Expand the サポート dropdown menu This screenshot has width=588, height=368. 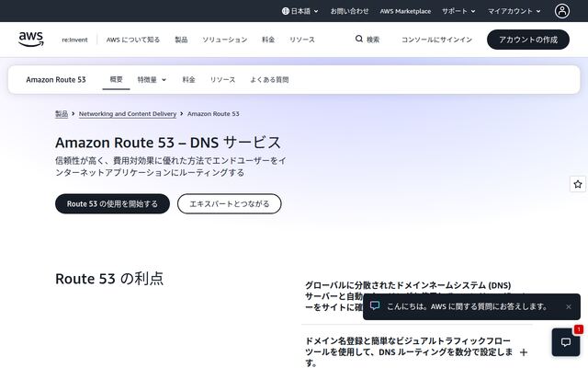coord(458,11)
